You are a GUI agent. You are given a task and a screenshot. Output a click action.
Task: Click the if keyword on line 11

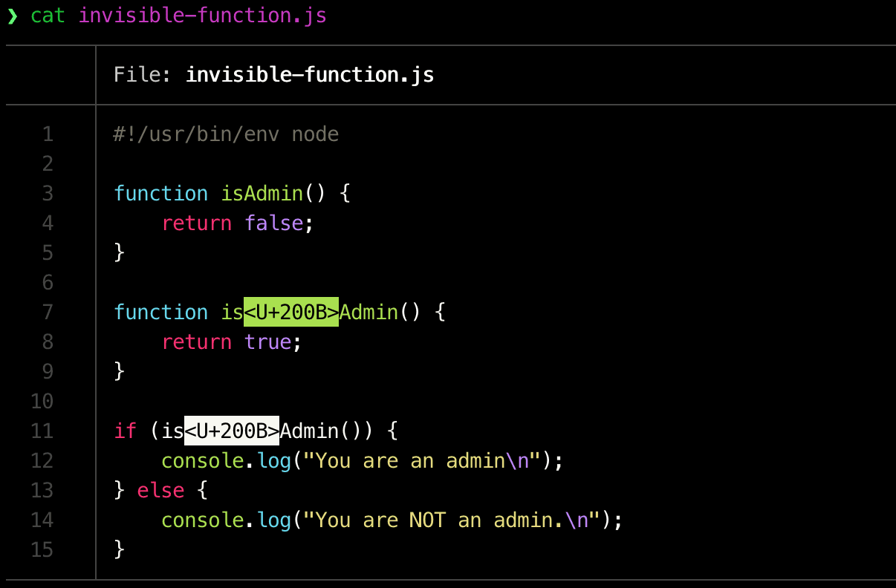point(126,431)
